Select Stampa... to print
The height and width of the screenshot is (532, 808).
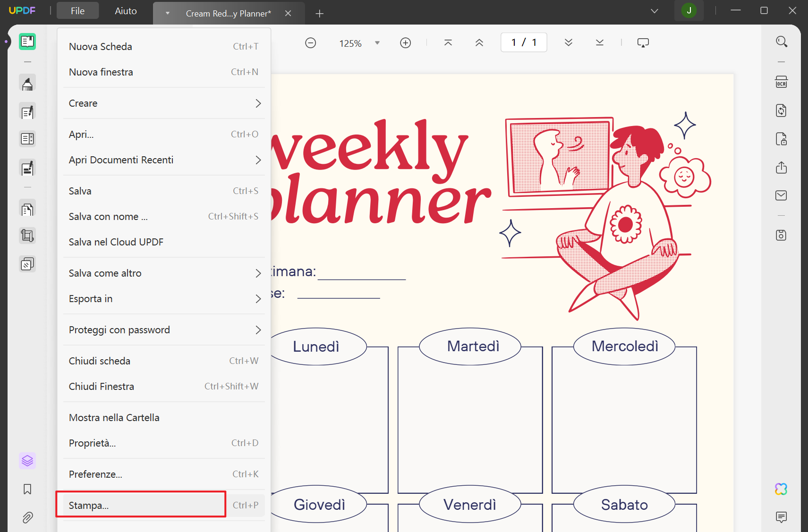(164, 506)
